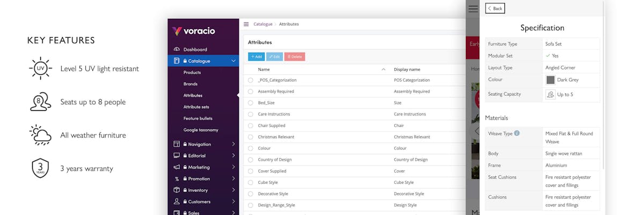
Task: Click the Specification panel vertical scrollbar
Action: tap(603, 86)
